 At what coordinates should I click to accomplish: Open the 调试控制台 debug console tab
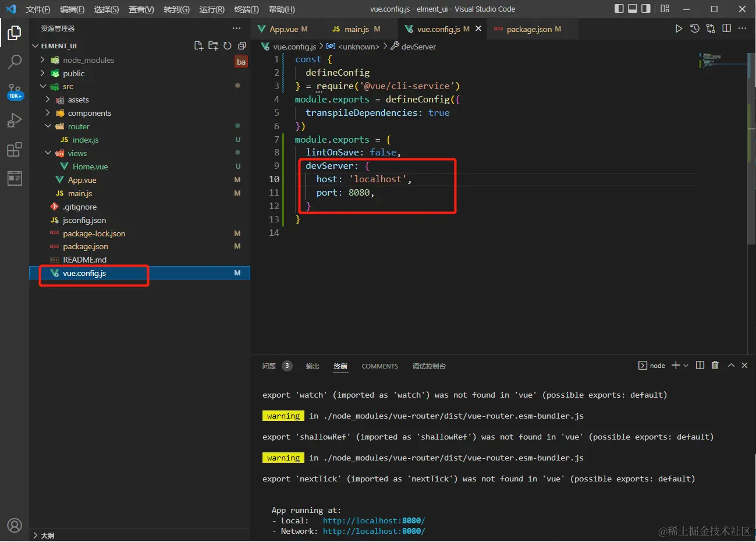(429, 366)
